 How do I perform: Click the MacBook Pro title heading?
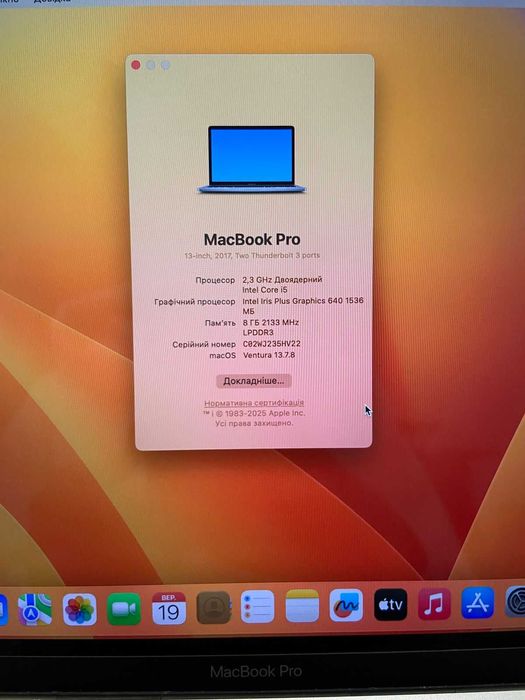pyautogui.click(x=252, y=240)
